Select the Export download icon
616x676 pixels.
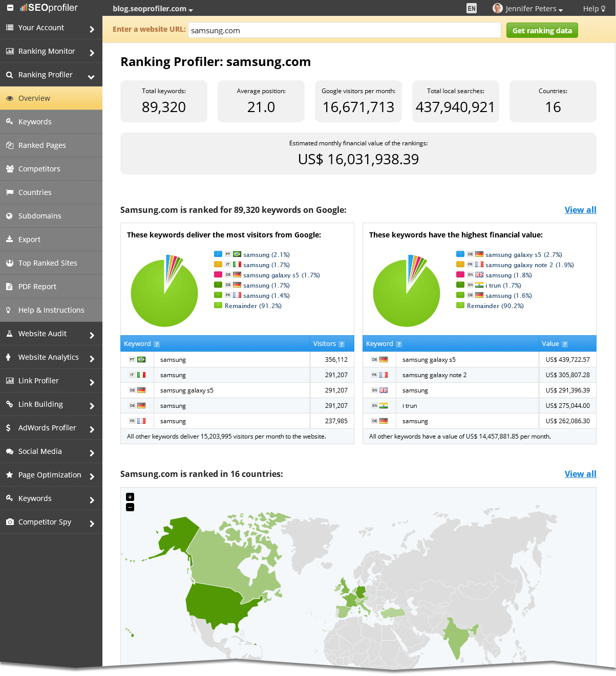tap(9, 239)
